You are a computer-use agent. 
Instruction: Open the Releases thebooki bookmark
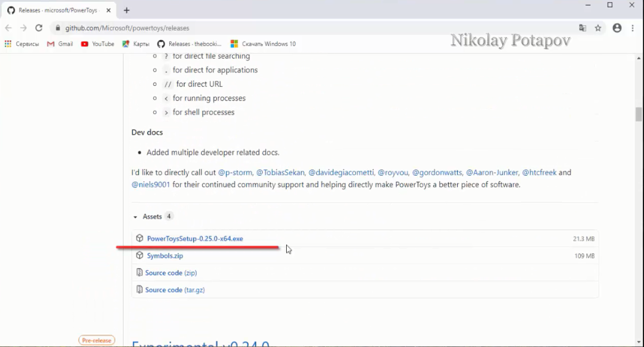pos(189,44)
